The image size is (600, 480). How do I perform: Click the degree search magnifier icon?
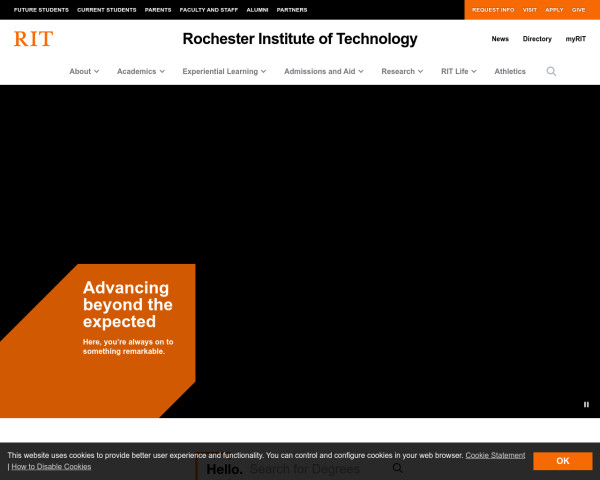coord(398,468)
